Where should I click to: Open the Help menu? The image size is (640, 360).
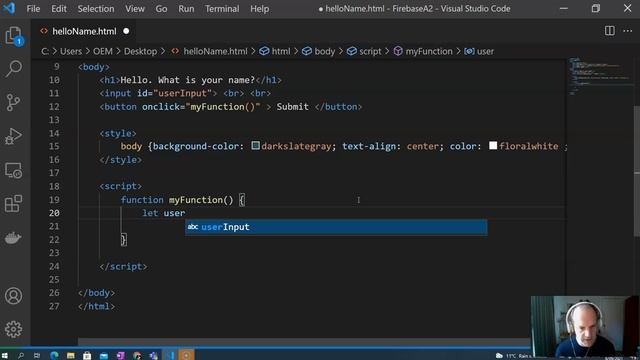click(260, 9)
